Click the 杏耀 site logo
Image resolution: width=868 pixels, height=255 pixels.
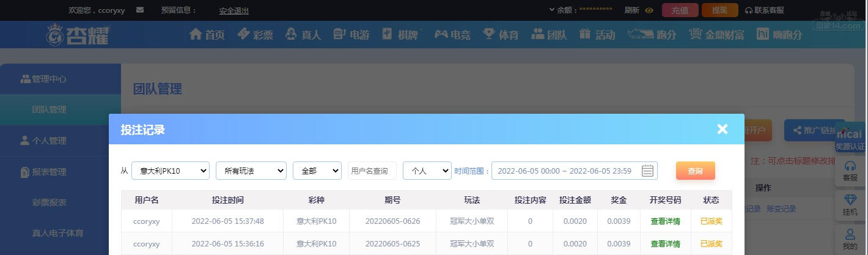pyautogui.click(x=78, y=35)
